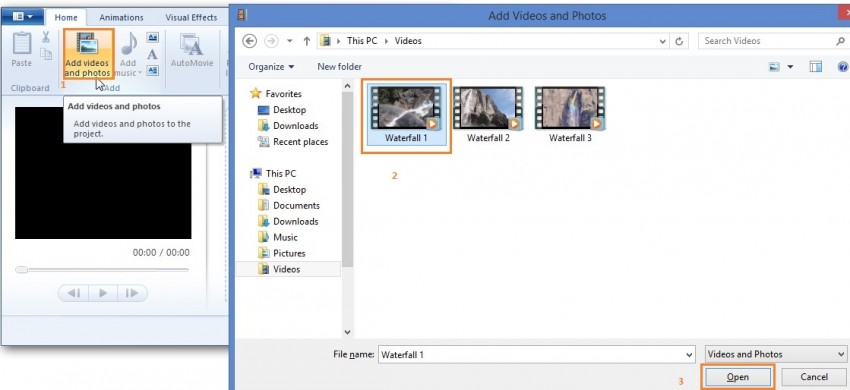This screenshot has width=850, height=390.
Task: Open the view options dropdown arrow
Action: [x=790, y=67]
